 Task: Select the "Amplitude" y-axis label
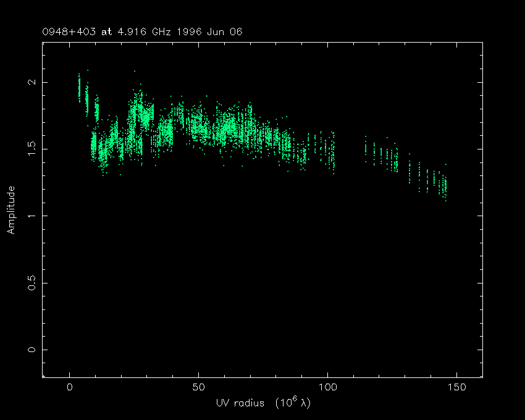10,210
